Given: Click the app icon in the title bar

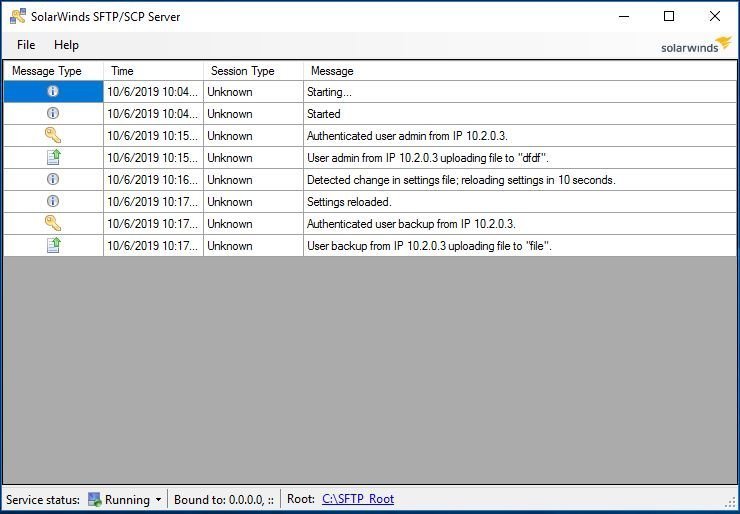Looking at the screenshot, I should tap(17, 16).
